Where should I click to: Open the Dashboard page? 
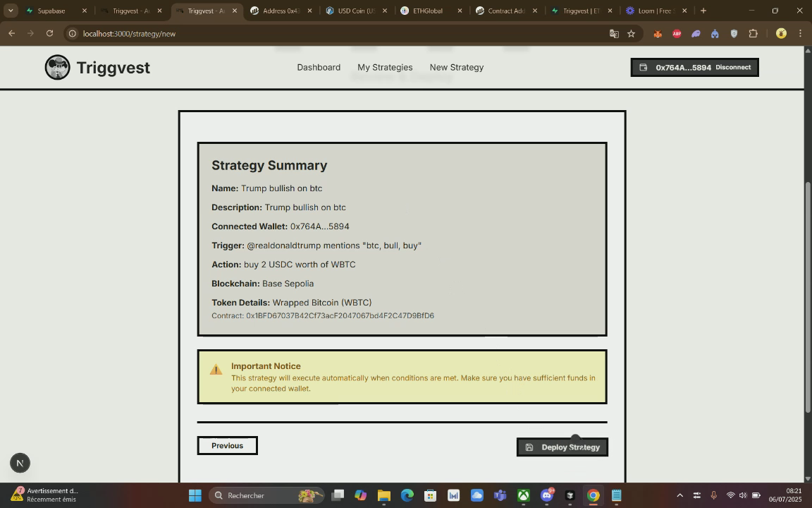(x=319, y=68)
